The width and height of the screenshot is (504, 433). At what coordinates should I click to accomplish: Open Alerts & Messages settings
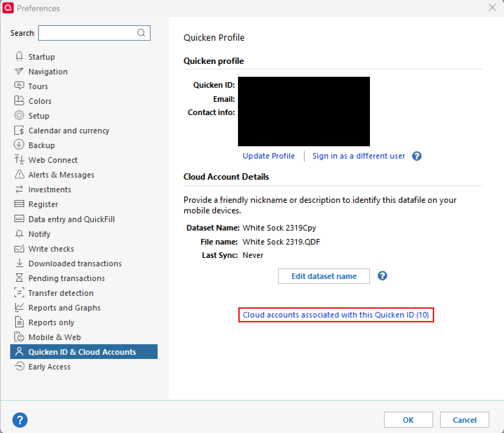[61, 175]
